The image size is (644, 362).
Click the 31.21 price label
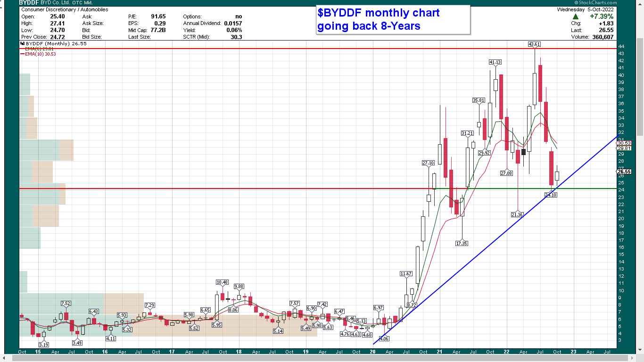[467, 133]
